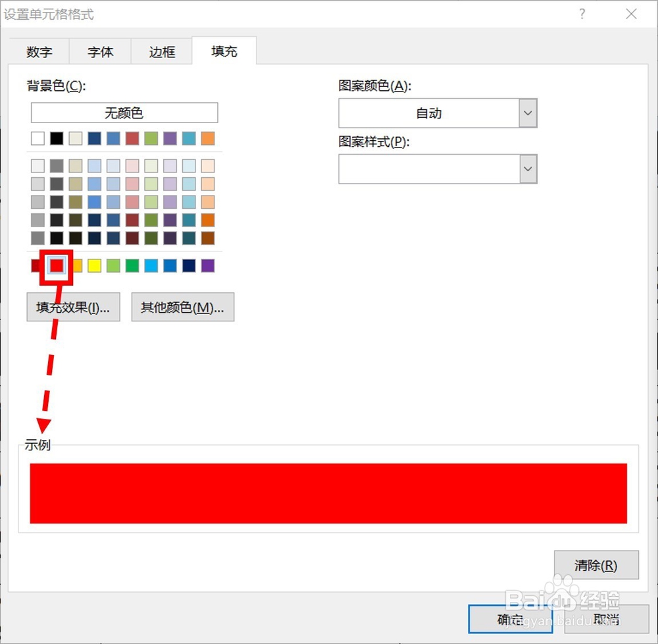The image size is (658, 644).
Task: Open the 边框 tab
Action: [x=162, y=51]
